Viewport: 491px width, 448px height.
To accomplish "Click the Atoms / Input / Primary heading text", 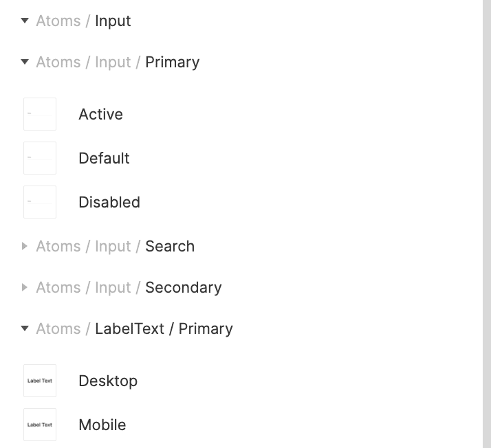I will [118, 62].
